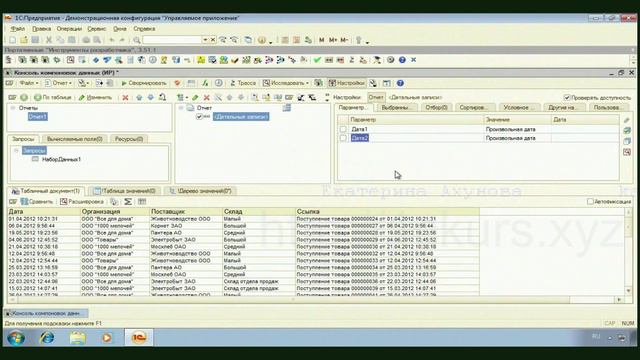
Task: Switch to the Отбор(0) tab
Action: (436, 108)
